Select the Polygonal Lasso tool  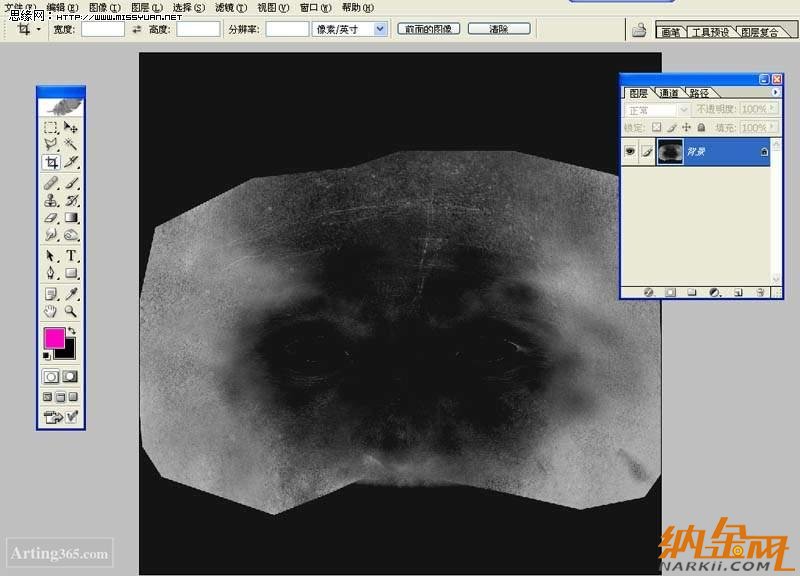(51, 144)
